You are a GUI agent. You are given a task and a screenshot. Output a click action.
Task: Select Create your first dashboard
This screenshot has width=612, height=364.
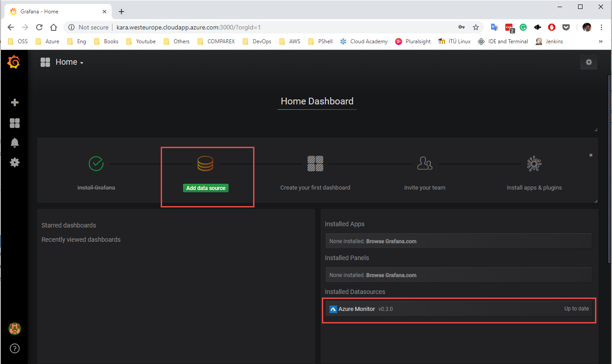pyautogui.click(x=315, y=188)
